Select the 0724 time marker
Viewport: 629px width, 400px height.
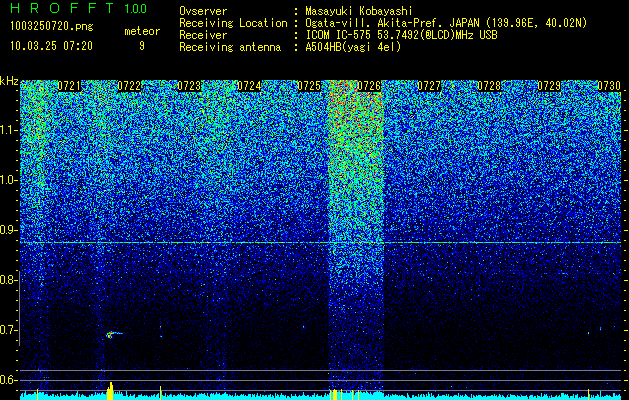(249, 86)
